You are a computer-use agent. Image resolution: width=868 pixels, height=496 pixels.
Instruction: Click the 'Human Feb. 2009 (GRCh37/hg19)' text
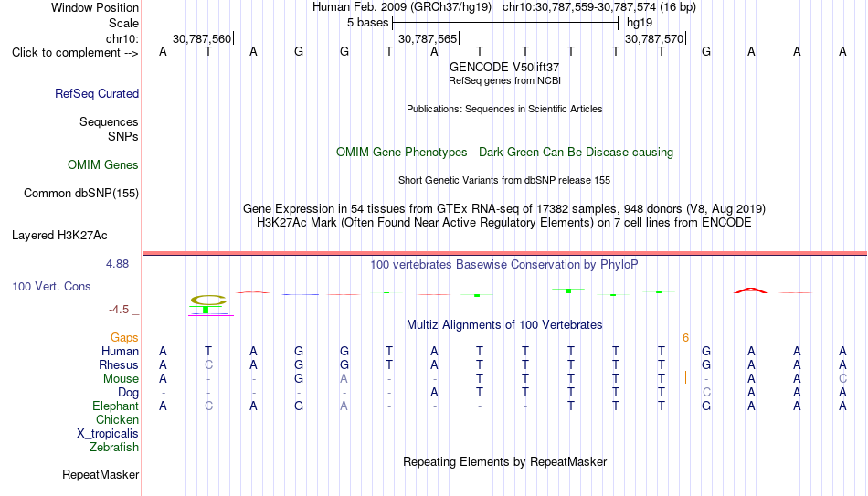click(402, 7)
